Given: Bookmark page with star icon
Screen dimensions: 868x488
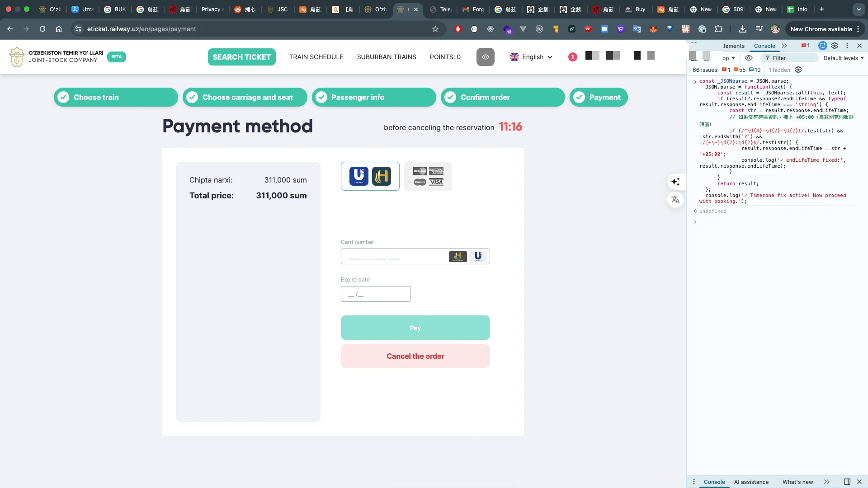Looking at the screenshot, I should [x=435, y=29].
